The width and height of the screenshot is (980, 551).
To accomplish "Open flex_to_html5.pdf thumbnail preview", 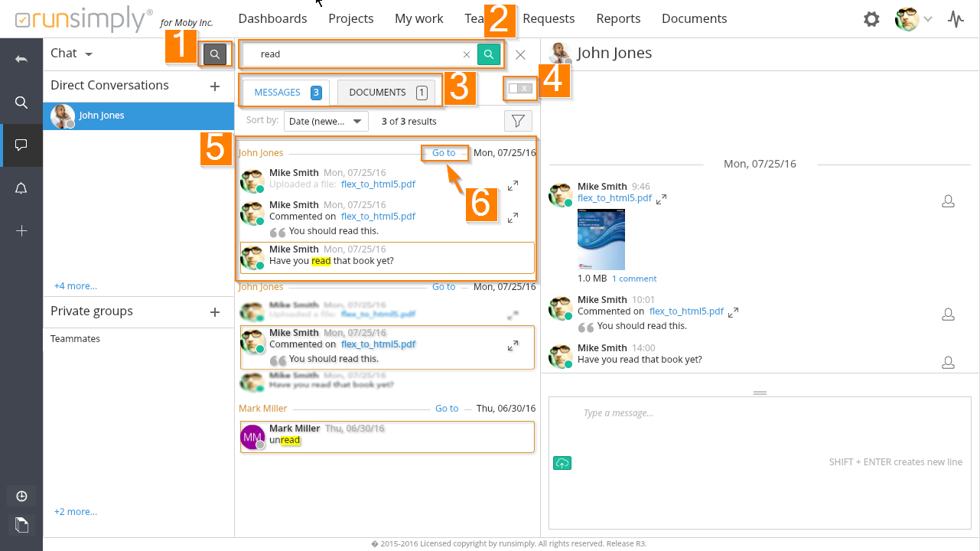I will pyautogui.click(x=601, y=240).
